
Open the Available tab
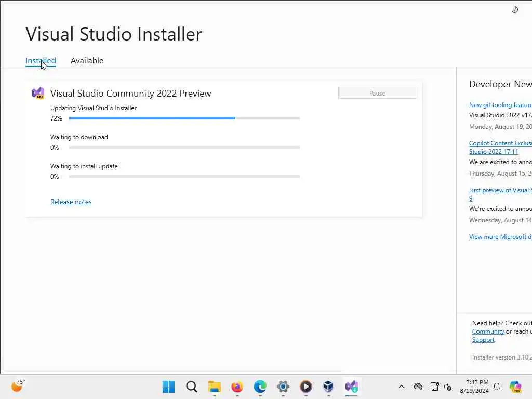pyautogui.click(x=87, y=61)
